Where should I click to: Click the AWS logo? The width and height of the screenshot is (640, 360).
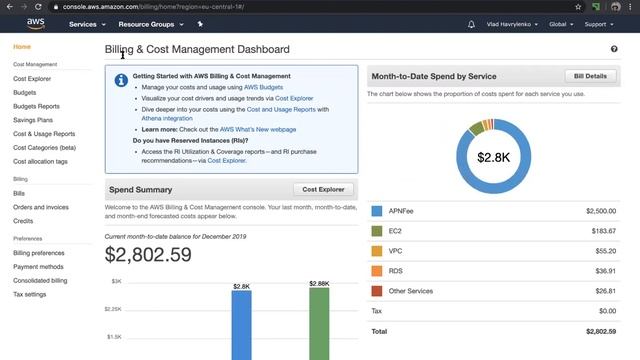[x=36, y=24]
